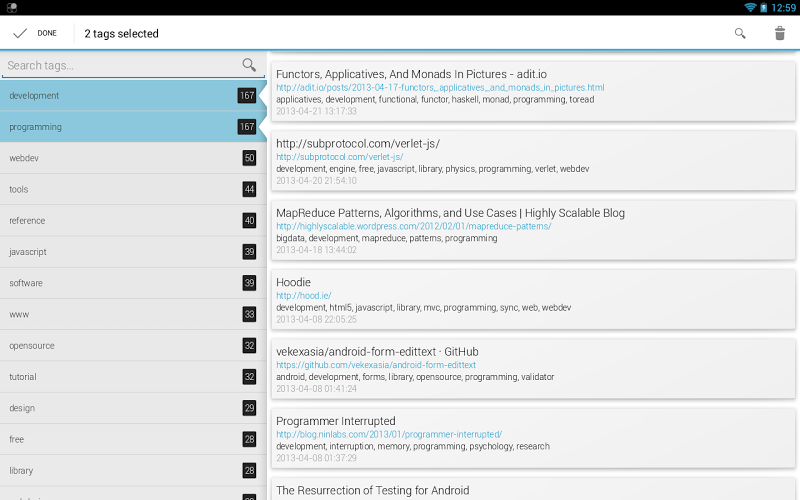800x500 pixels.
Task: Select the software tag
Action: (133, 283)
